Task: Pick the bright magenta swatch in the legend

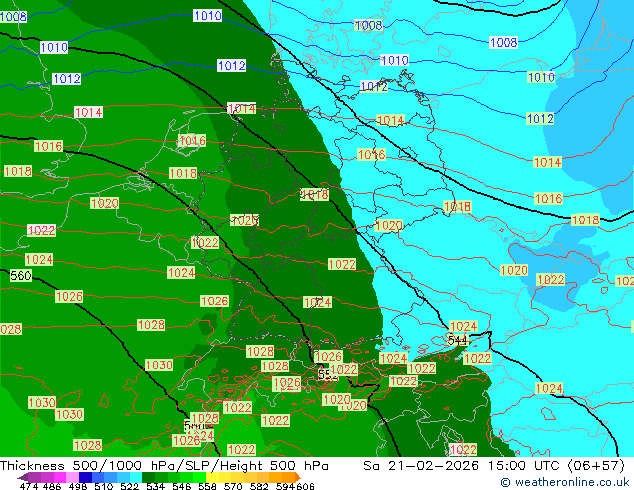Action: click(x=60, y=477)
